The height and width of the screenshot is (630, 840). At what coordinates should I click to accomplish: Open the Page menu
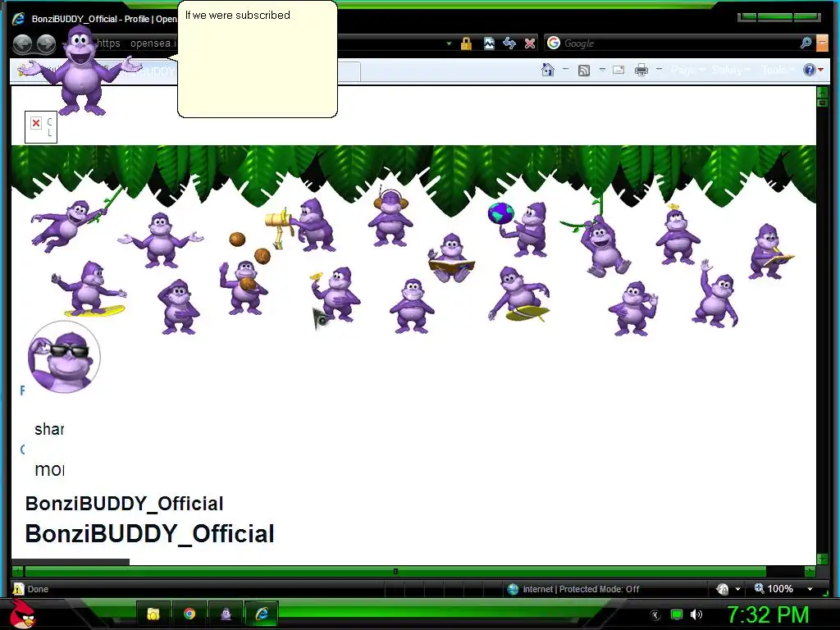[x=687, y=71]
